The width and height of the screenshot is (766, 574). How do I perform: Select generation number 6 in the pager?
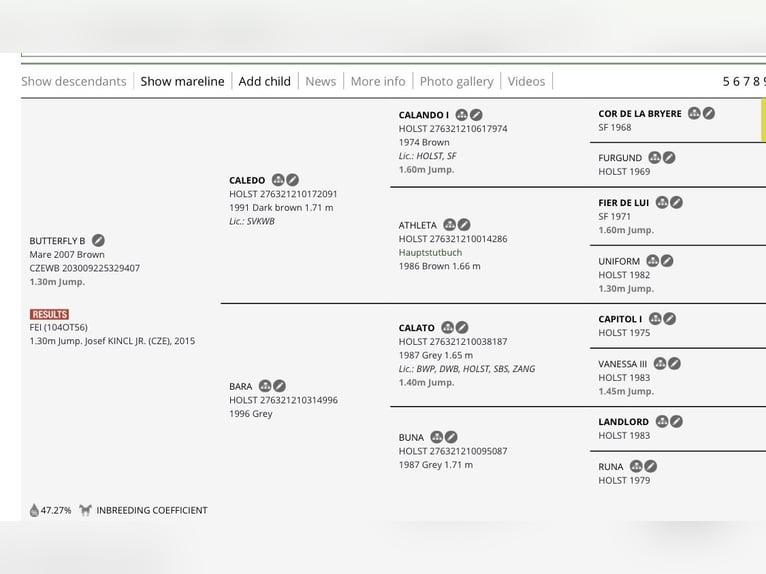coord(736,81)
